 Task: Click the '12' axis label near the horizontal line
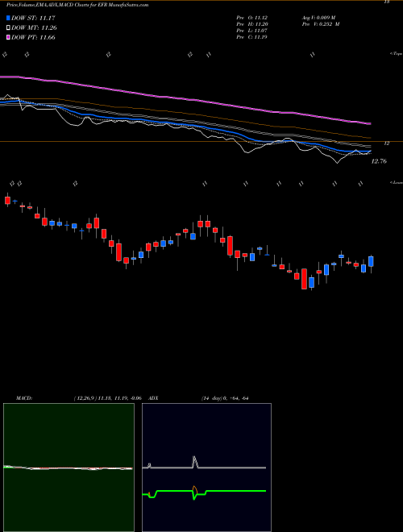click(x=386, y=143)
